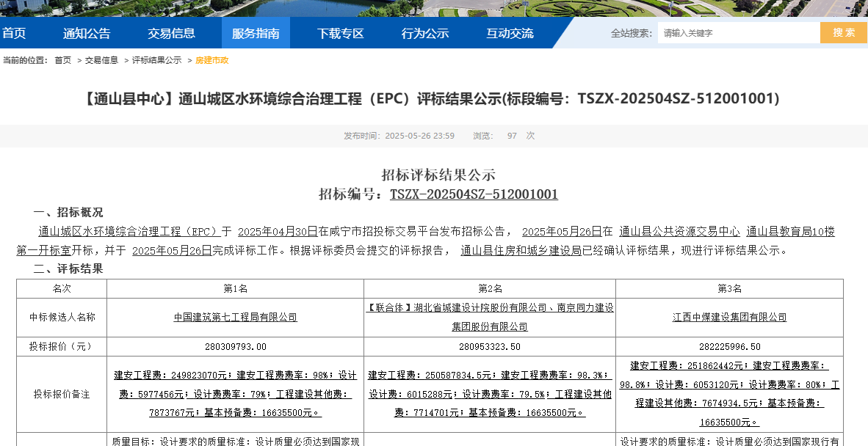
Task: Click the 发布时间 2025-05-26 23:59 text
Action: (399, 136)
